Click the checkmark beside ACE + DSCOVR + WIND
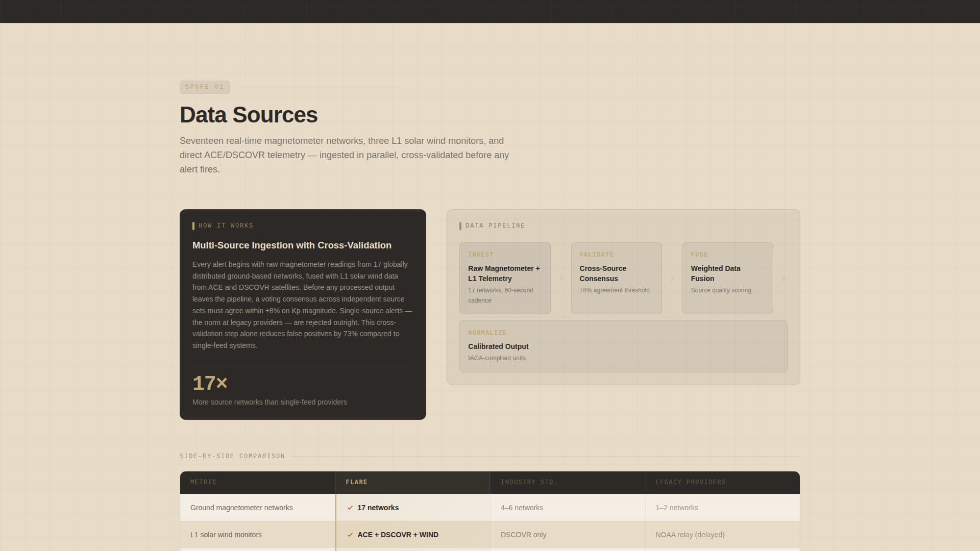This screenshot has height=551, width=980. tap(350, 535)
